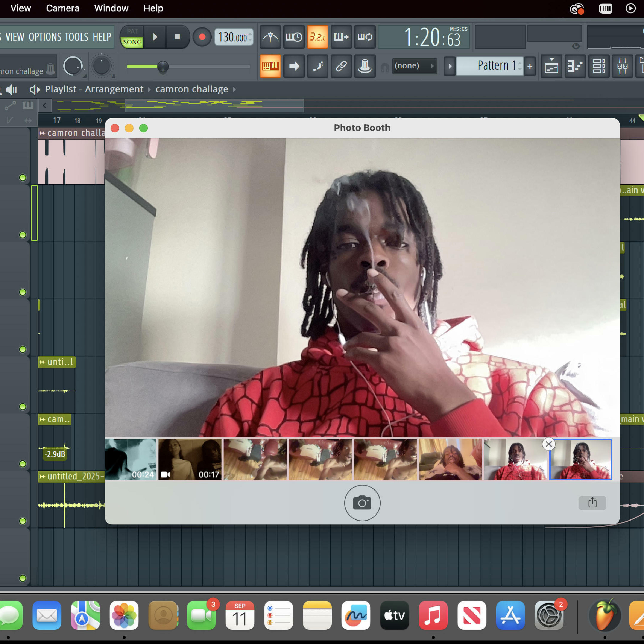The height and width of the screenshot is (644, 644).
Task: Toggle the countdown before recording icon
Action: [x=317, y=37]
